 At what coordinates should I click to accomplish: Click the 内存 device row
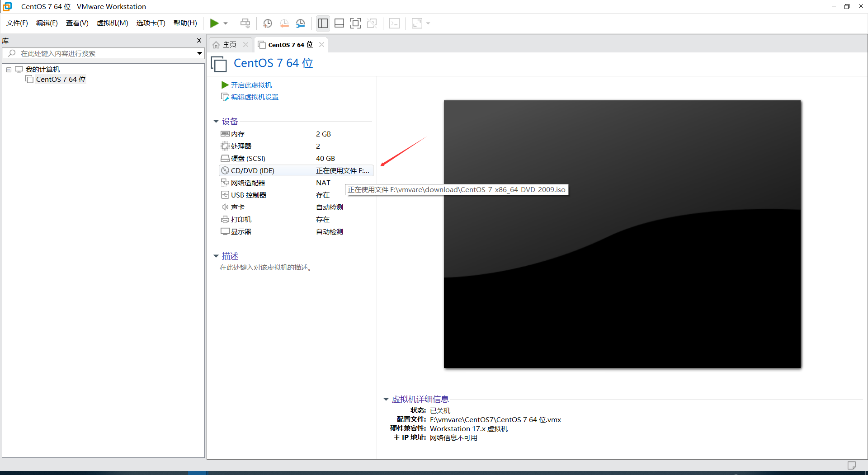(296, 134)
